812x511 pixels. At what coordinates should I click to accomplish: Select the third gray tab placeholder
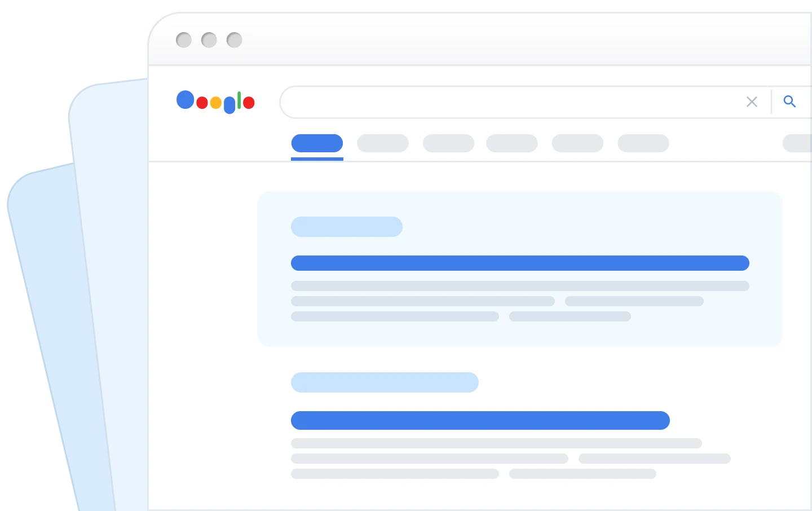512,143
